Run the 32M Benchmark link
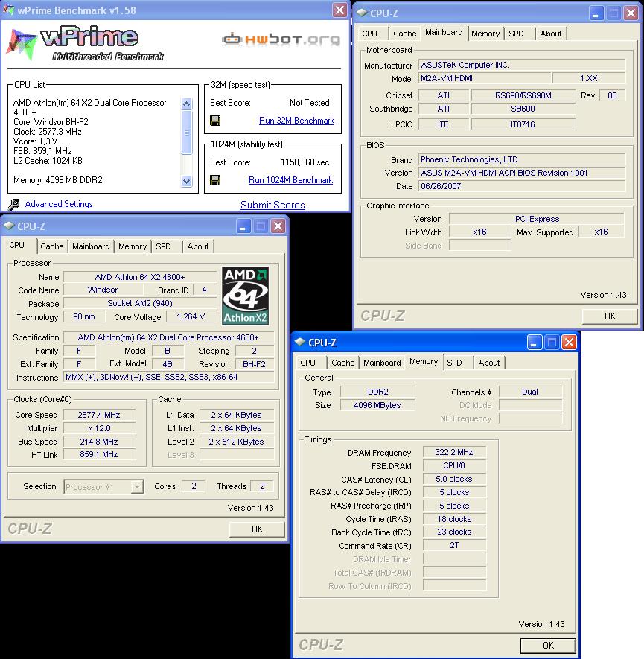 tap(296, 121)
